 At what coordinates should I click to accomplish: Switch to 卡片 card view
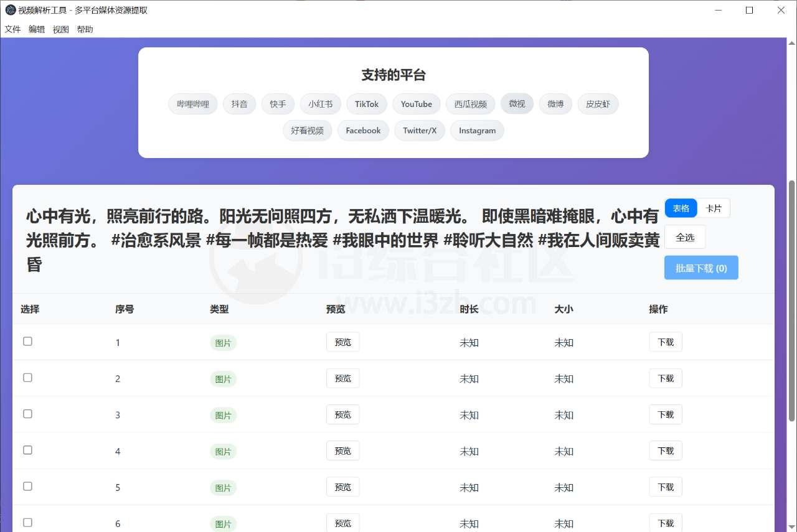(x=714, y=208)
